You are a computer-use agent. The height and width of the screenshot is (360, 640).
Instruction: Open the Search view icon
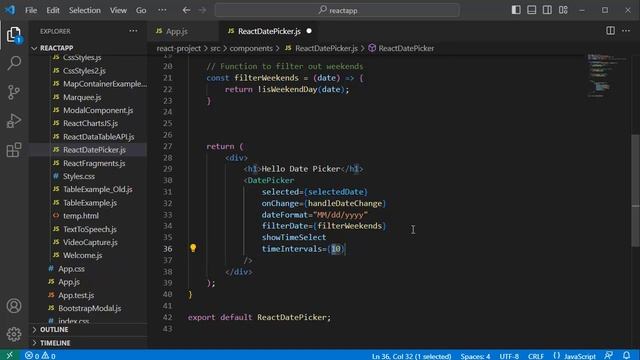point(14,63)
